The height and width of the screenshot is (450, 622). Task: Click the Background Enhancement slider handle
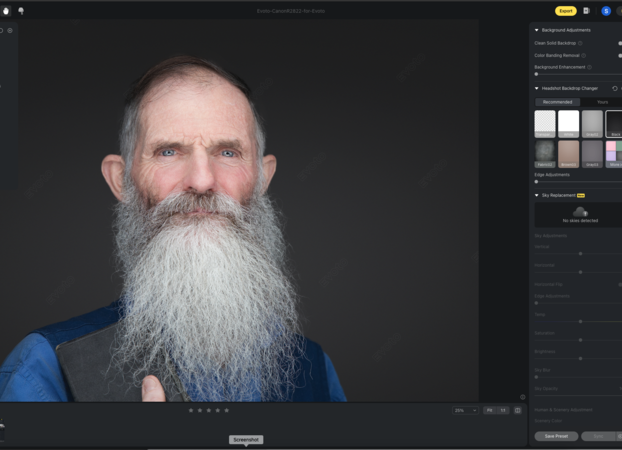point(537,74)
